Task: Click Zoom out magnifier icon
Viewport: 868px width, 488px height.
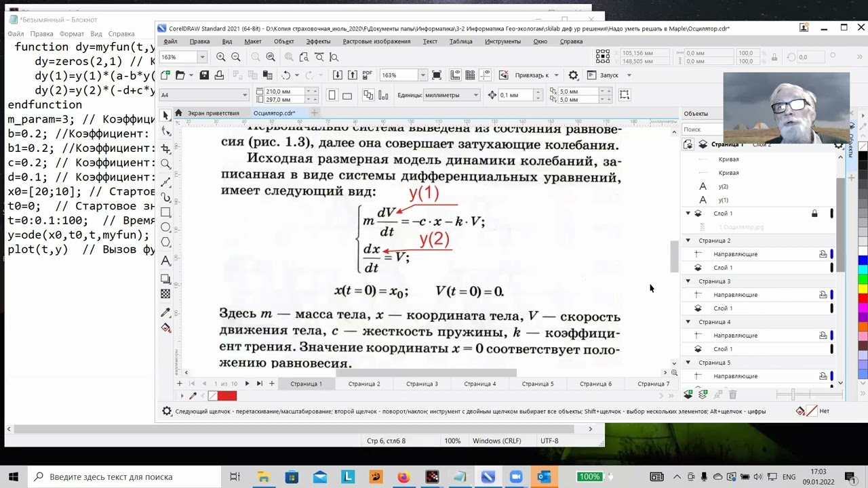Action: coord(235,58)
